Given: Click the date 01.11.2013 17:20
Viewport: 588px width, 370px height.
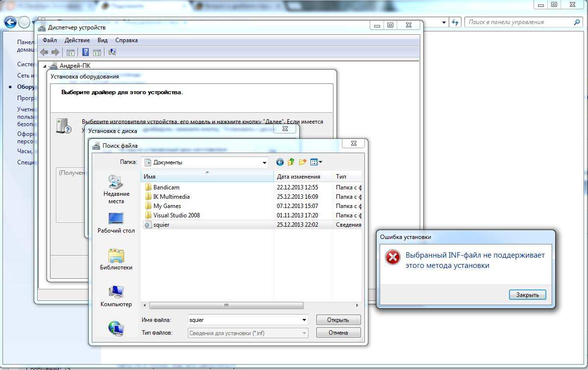Looking at the screenshot, I should click(x=297, y=215).
